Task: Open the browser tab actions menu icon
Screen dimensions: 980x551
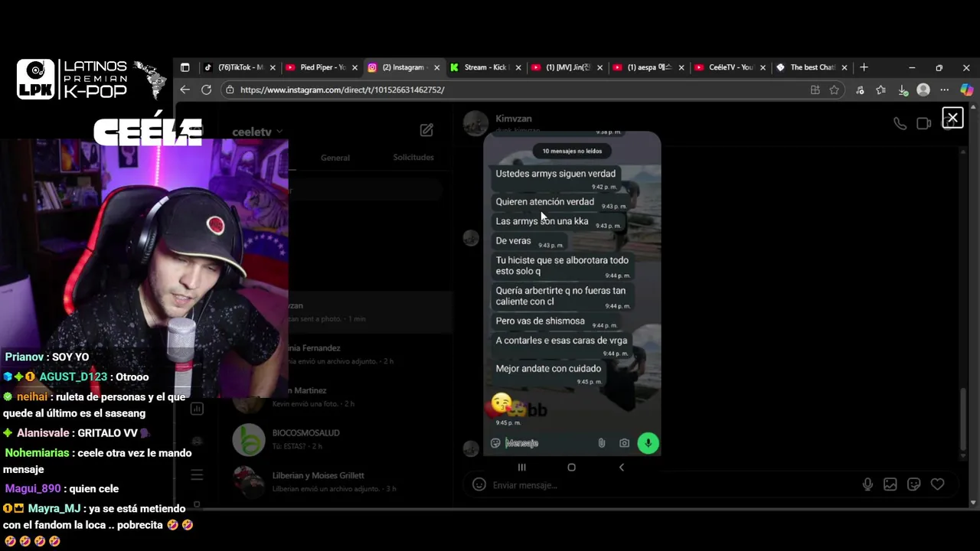Action: 185,67
